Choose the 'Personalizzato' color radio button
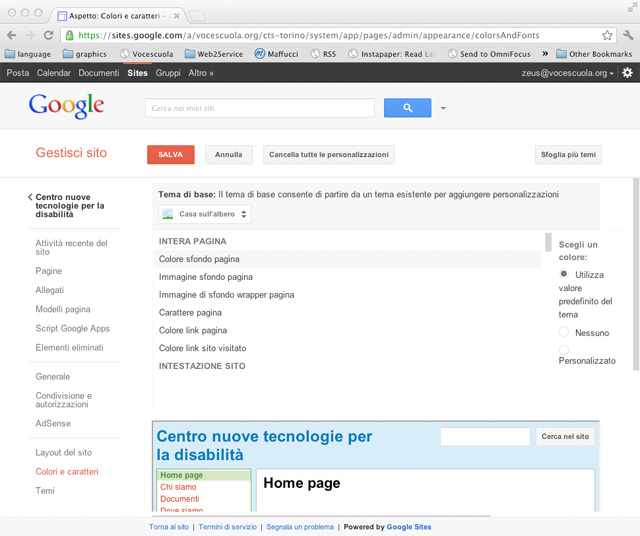 pos(564,350)
